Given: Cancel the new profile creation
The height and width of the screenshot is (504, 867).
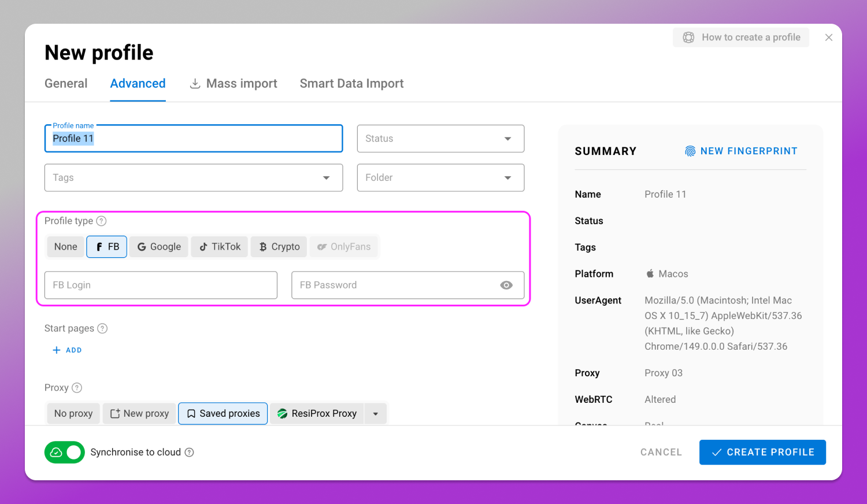Looking at the screenshot, I should tap(661, 453).
